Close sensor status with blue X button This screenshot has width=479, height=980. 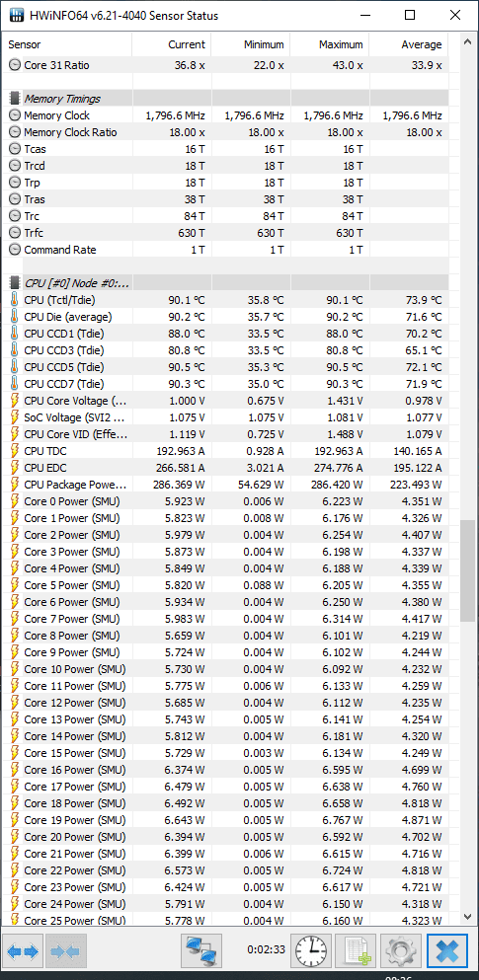[x=447, y=951]
